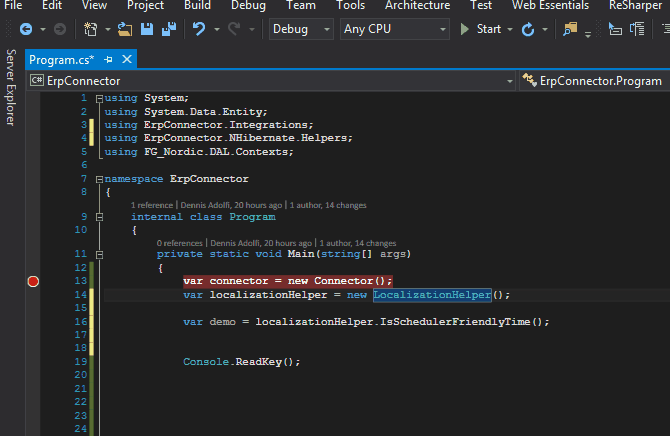Save the current file with disk icon

coord(147,29)
